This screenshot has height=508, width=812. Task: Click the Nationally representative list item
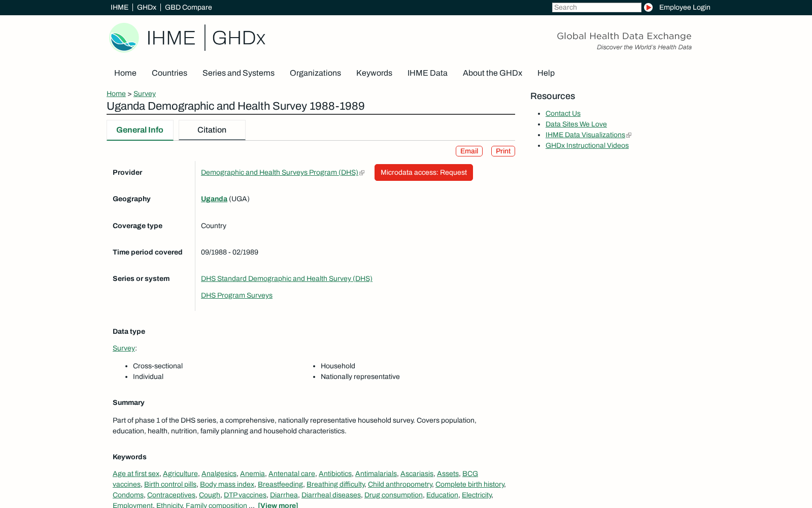click(360, 376)
